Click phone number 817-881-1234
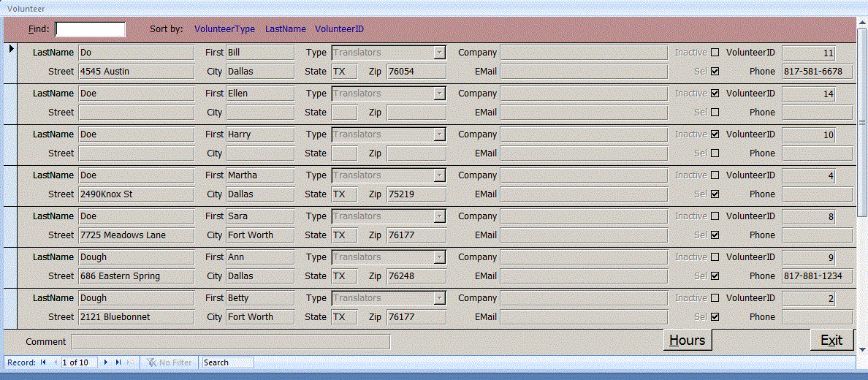The width and height of the screenshot is (868, 380). (x=817, y=276)
